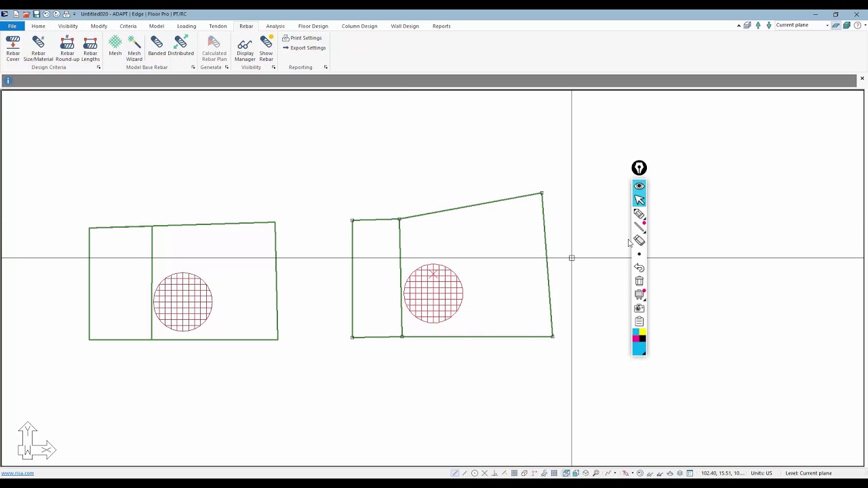Click Level: Current plane status text
868x488 pixels.
point(808,473)
